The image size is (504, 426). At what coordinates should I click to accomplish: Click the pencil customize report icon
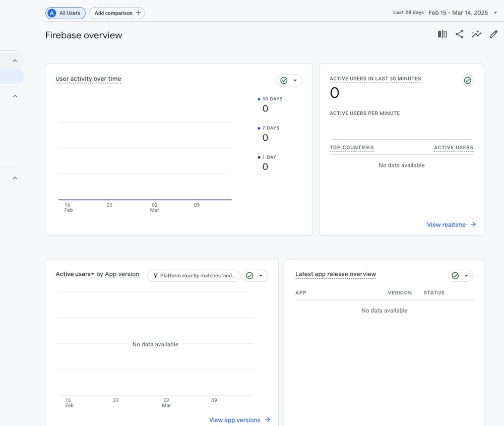tap(493, 34)
